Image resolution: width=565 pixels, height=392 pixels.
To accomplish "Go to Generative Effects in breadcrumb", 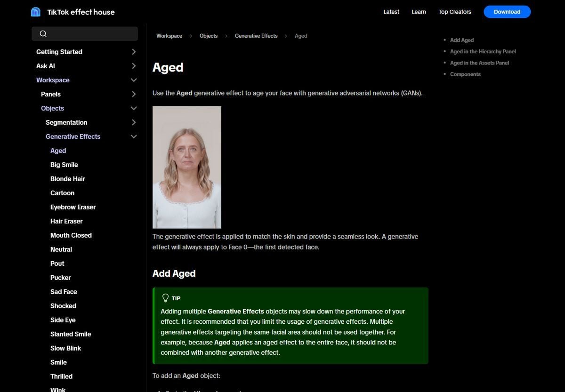I will pos(256,36).
